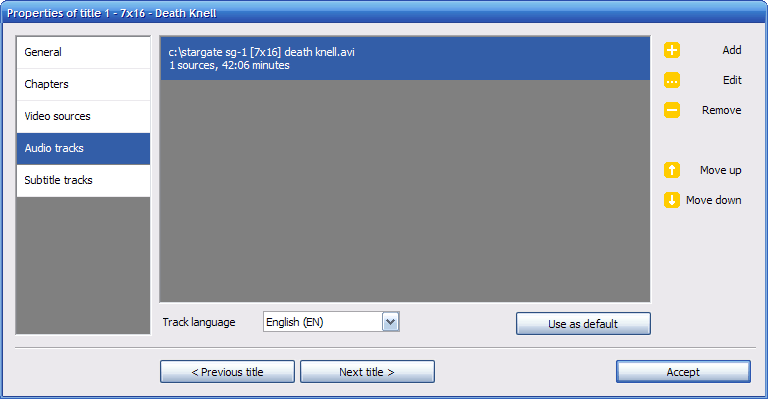Expand the Track language dropdown arrow
768x399 pixels.
[390, 322]
